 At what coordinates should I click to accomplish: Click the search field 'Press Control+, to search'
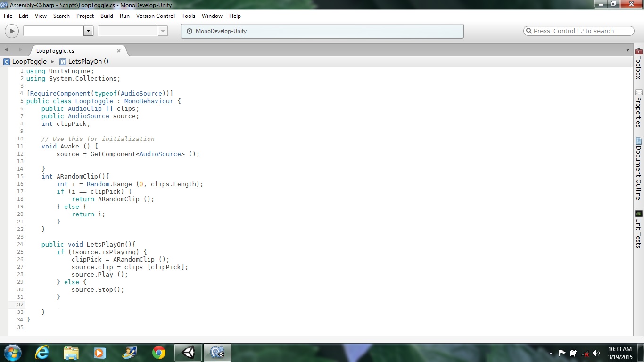pyautogui.click(x=578, y=31)
